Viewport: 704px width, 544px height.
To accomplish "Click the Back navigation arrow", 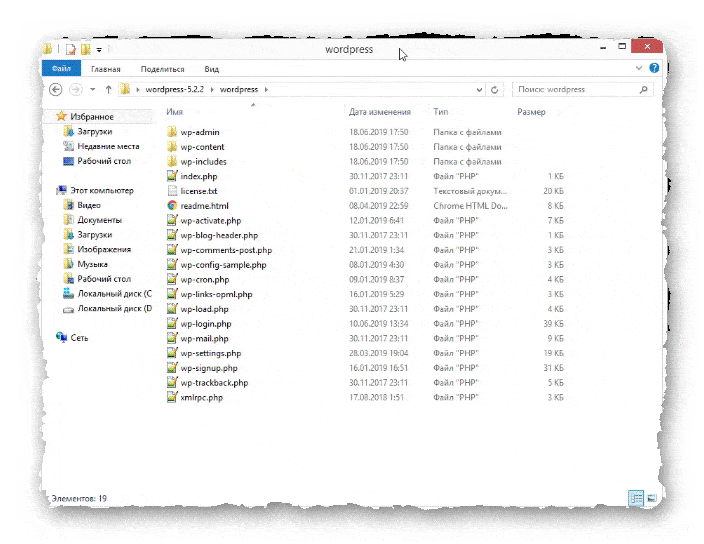I will 56,89.
